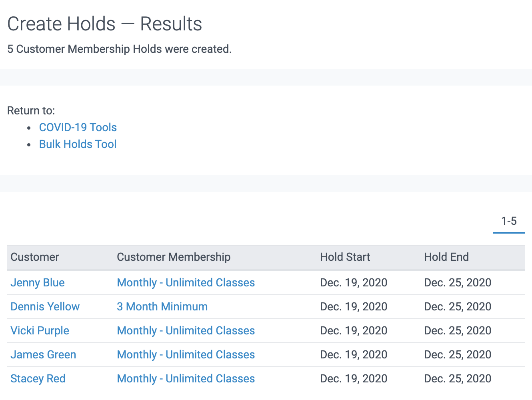Open the COVID-19 Tools link
Screen dimensions: 532x400
tap(78, 127)
